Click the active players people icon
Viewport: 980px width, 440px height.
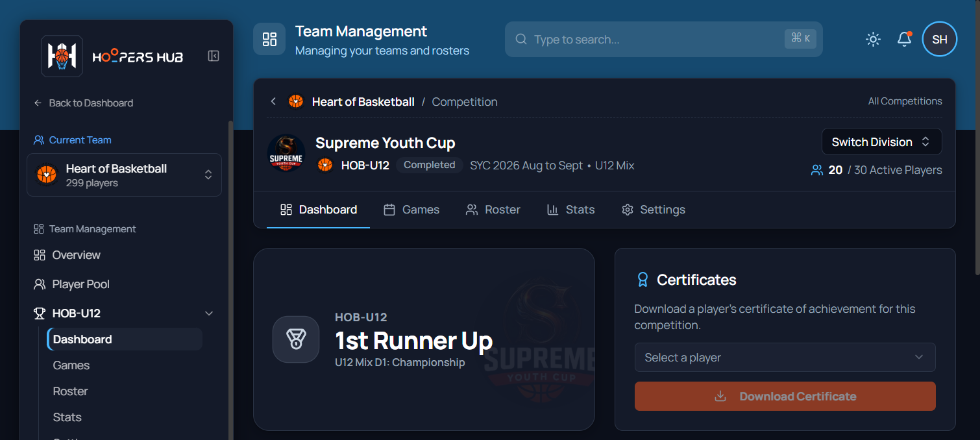[817, 170]
